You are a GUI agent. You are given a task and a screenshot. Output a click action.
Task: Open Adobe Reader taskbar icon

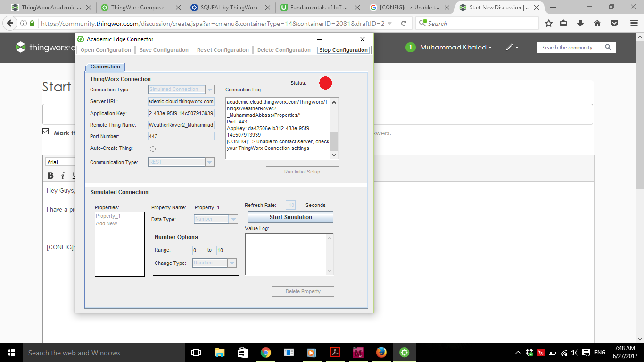(x=335, y=353)
